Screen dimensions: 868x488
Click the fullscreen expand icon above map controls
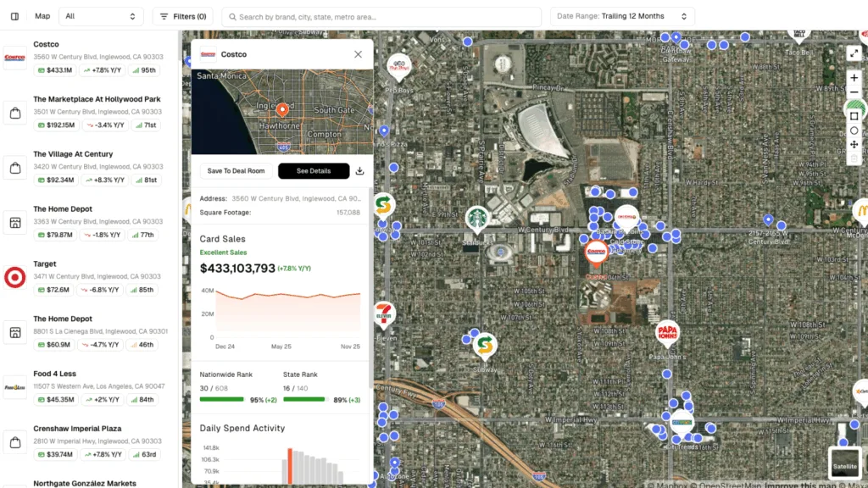[854, 53]
